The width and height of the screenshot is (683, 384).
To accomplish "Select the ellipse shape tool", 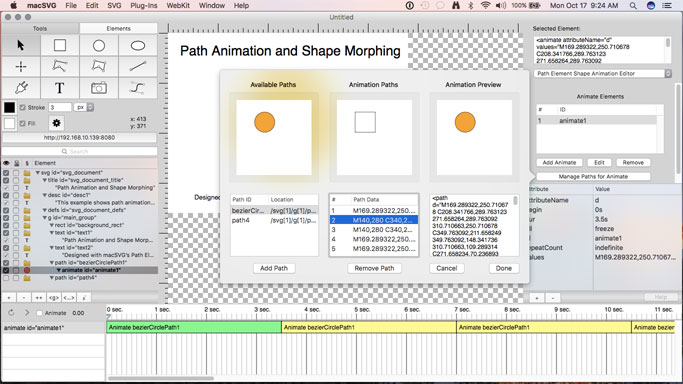I will (138, 45).
